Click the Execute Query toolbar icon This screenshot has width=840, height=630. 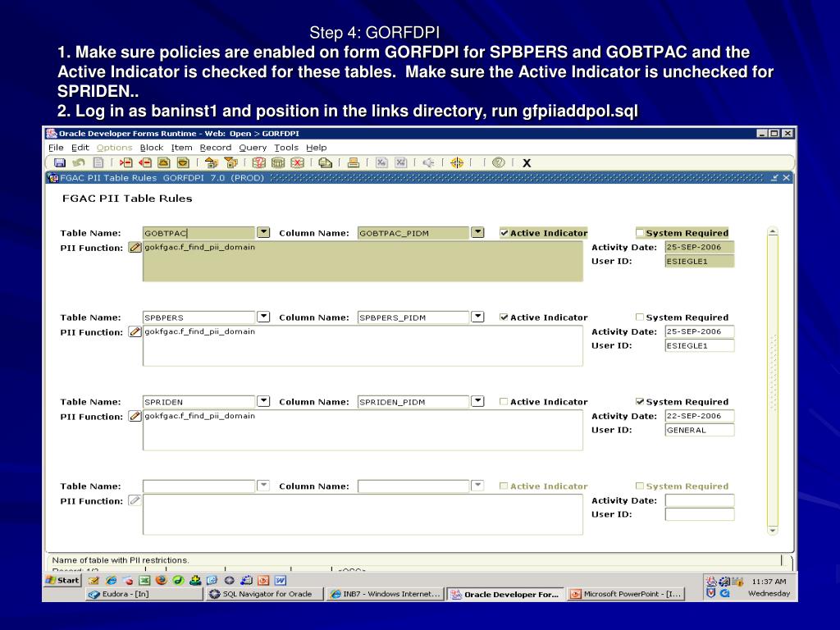point(278,163)
